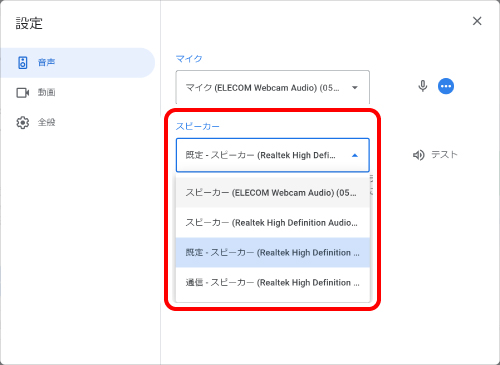Choose スピーカー (Realtek High Definition Audio) option
This screenshot has height=365, width=500.
(273, 223)
